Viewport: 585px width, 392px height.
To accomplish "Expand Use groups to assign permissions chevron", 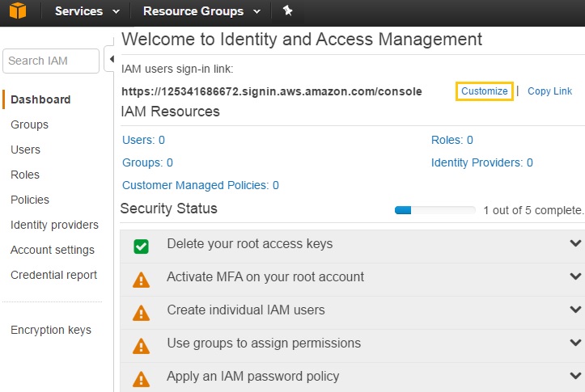I will click(x=575, y=343).
